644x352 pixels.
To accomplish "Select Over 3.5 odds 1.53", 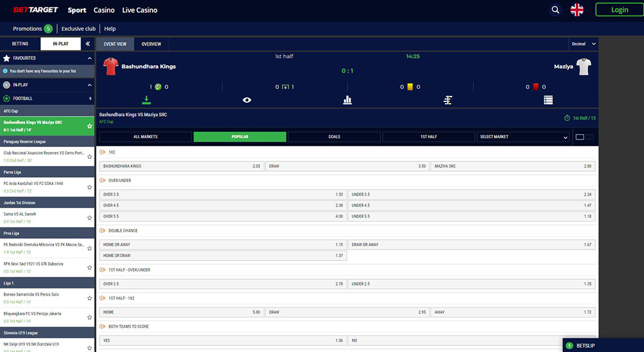I will point(223,194).
